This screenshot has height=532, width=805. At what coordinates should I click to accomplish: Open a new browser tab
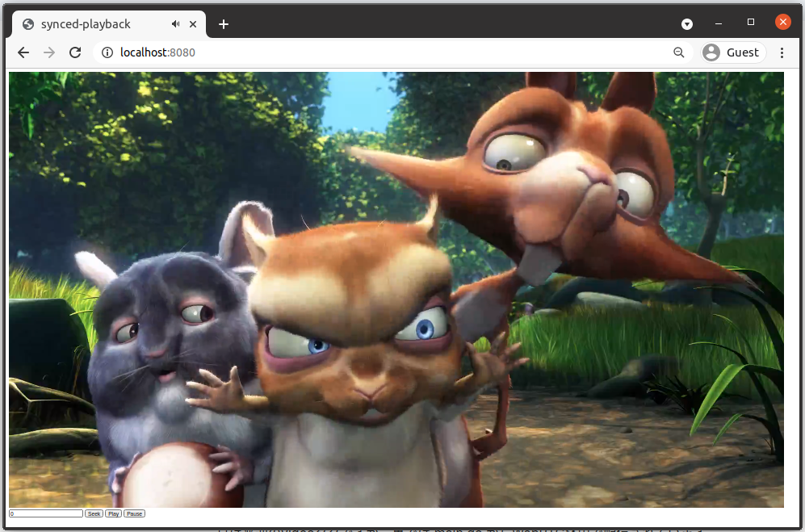(x=224, y=24)
